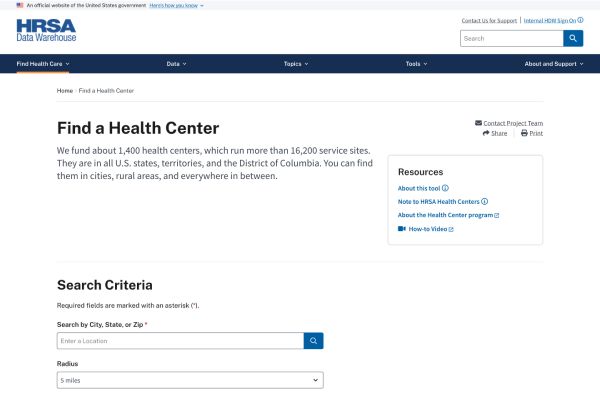600x400 pixels.
Task: Click chevron next to Topics menu
Action: point(306,64)
